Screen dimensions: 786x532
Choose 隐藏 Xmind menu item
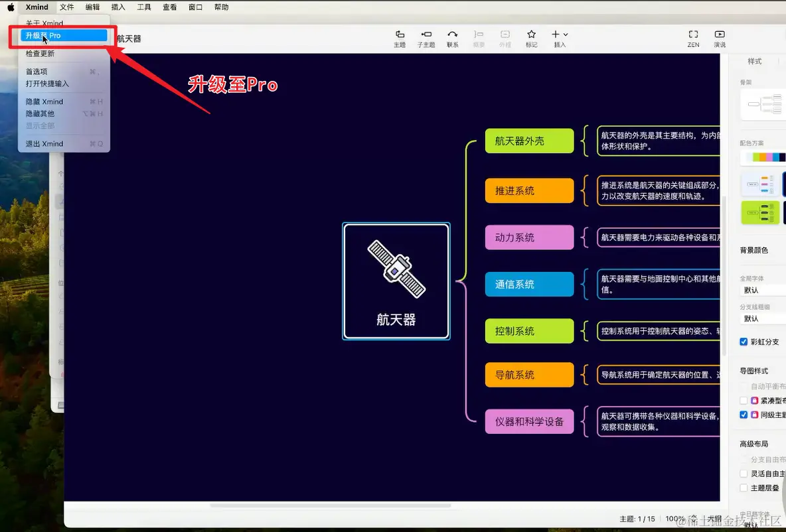64,101
